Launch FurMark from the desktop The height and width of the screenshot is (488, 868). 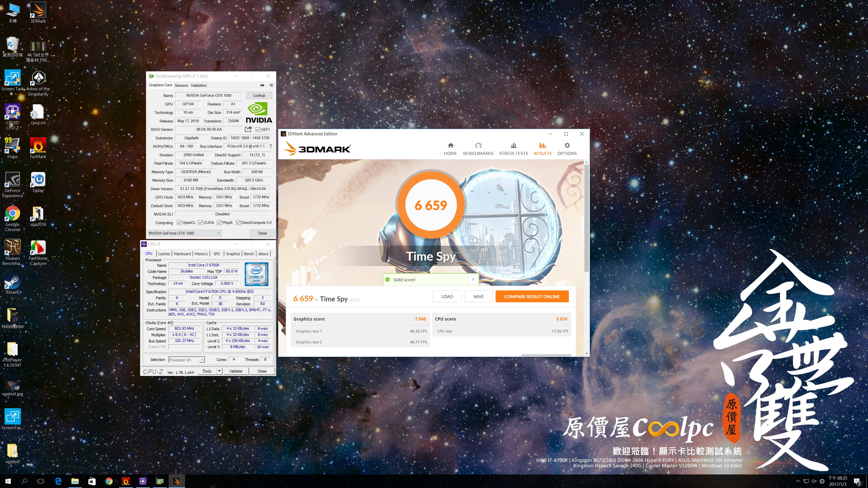click(38, 148)
